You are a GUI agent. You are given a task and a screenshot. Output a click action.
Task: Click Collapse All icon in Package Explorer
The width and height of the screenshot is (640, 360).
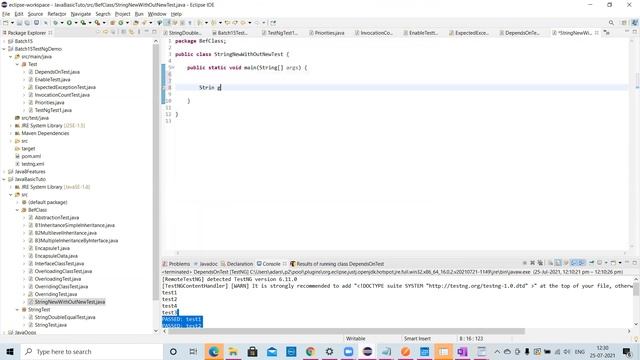tap(123, 32)
